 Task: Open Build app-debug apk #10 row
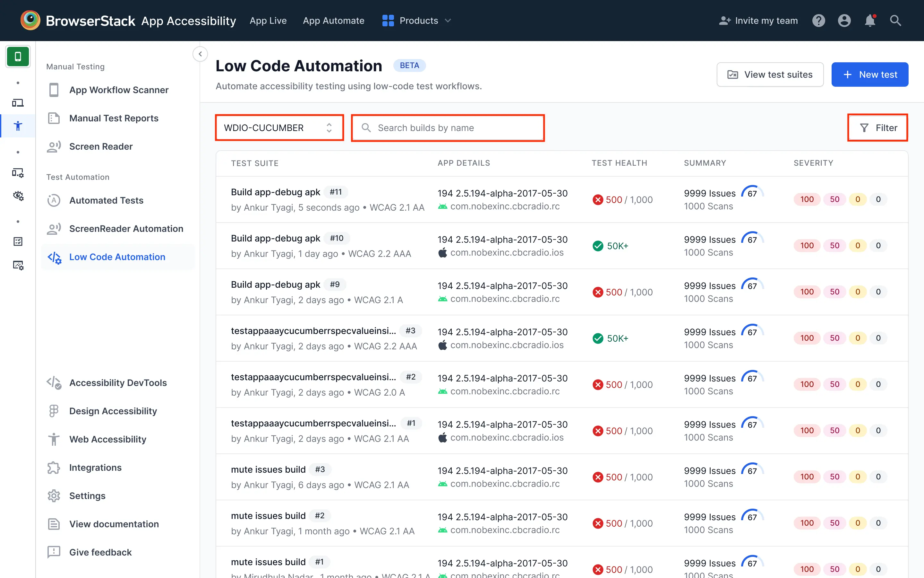pos(562,246)
